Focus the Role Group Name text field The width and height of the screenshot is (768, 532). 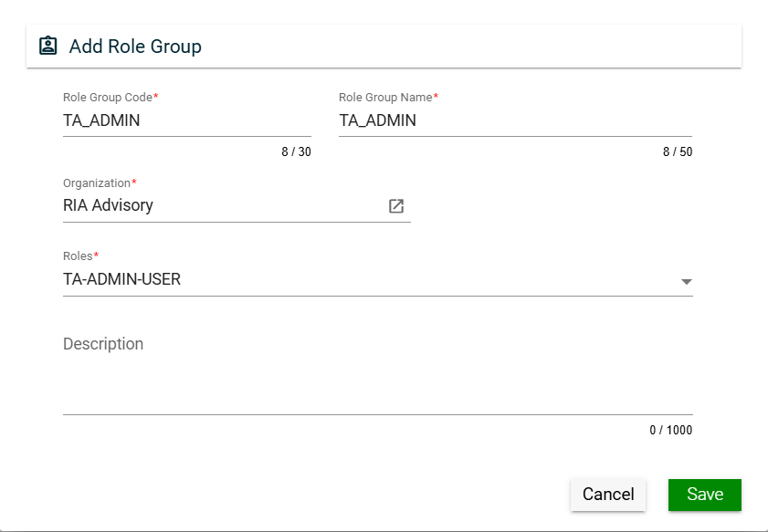coord(515,120)
